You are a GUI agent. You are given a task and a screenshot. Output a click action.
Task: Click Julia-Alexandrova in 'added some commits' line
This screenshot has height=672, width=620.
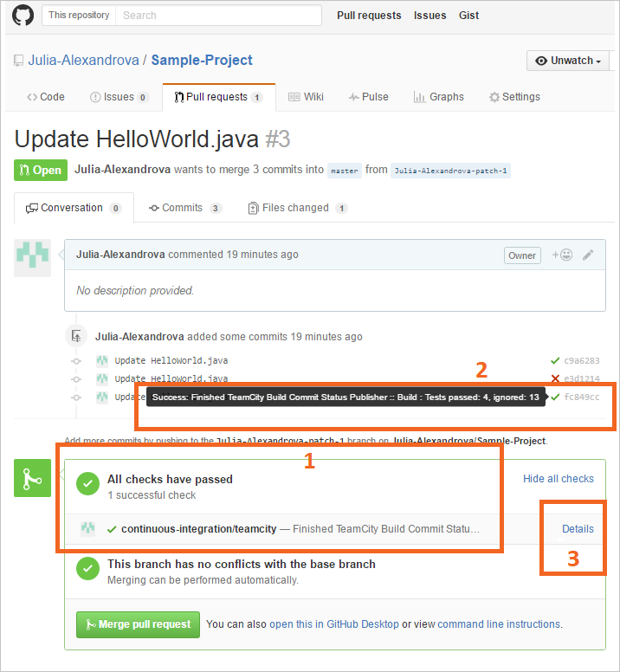139,337
